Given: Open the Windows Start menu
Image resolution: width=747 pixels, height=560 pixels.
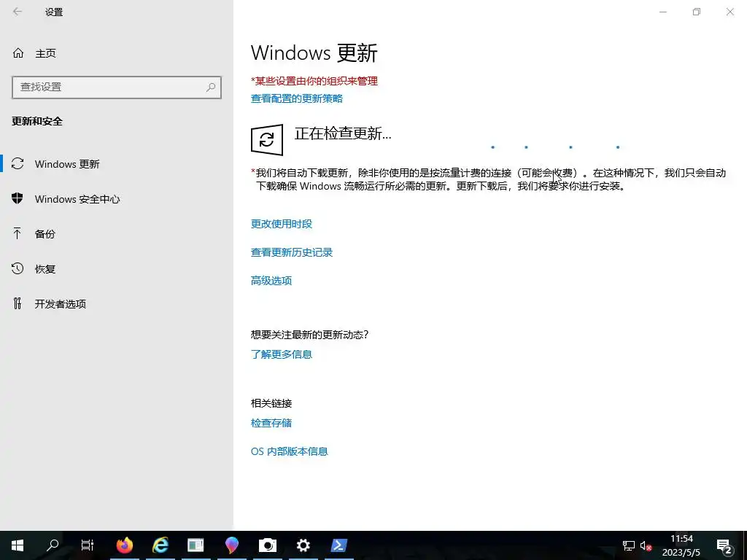Looking at the screenshot, I should click(x=18, y=545).
